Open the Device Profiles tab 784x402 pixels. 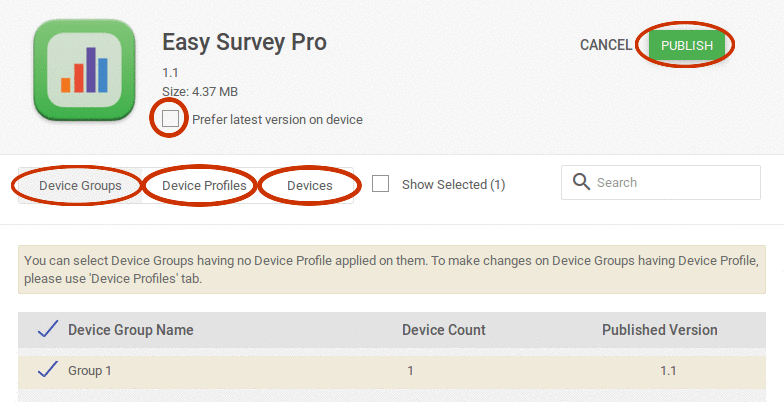pyautogui.click(x=204, y=186)
